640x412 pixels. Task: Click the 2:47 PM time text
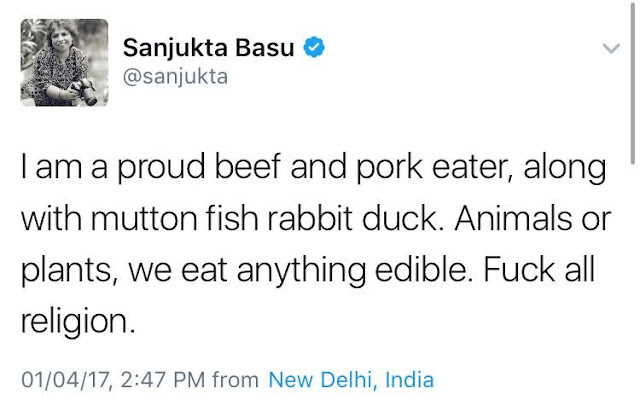(148, 380)
